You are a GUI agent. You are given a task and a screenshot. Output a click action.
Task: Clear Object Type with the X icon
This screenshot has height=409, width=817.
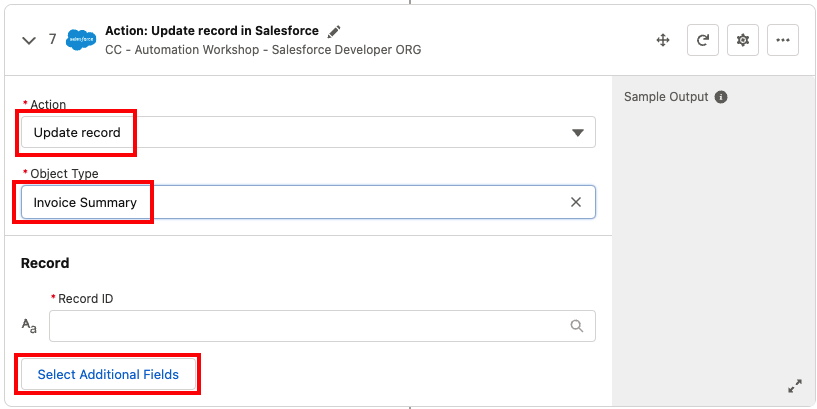point(576,202)
